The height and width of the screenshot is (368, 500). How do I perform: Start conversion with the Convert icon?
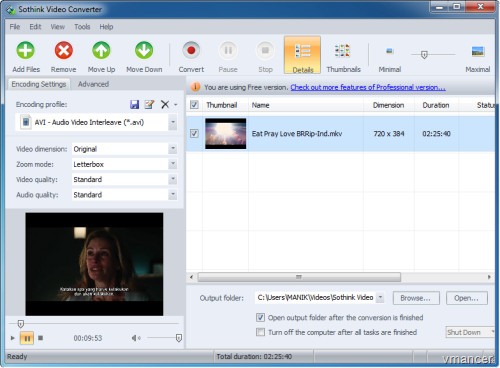(191, 51)
